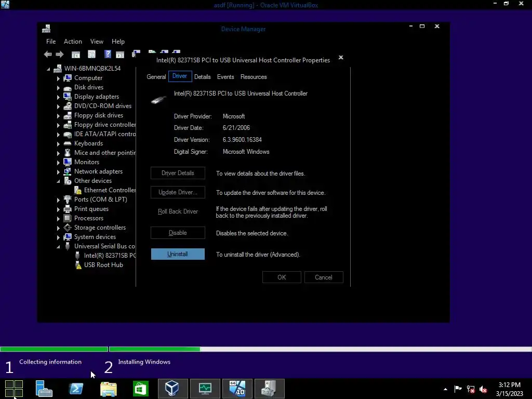Collapse the Universal Serial Bus controllers arrow

click(58, 247)
